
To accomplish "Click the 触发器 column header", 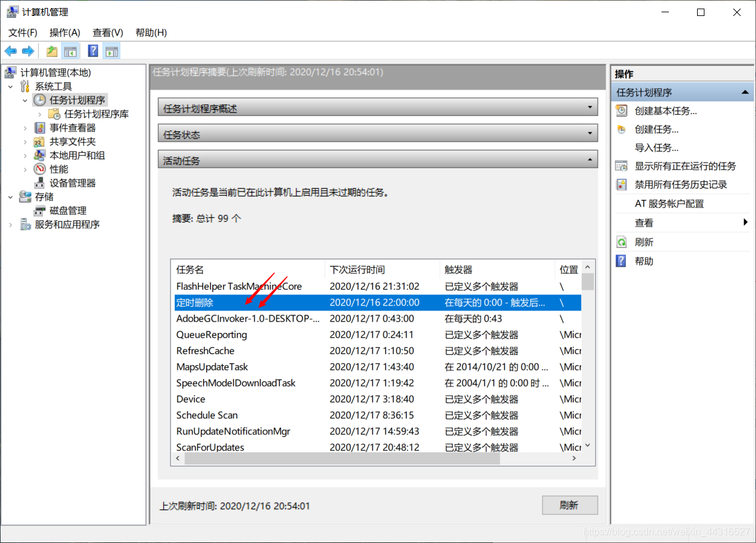I will pos(497,269).
